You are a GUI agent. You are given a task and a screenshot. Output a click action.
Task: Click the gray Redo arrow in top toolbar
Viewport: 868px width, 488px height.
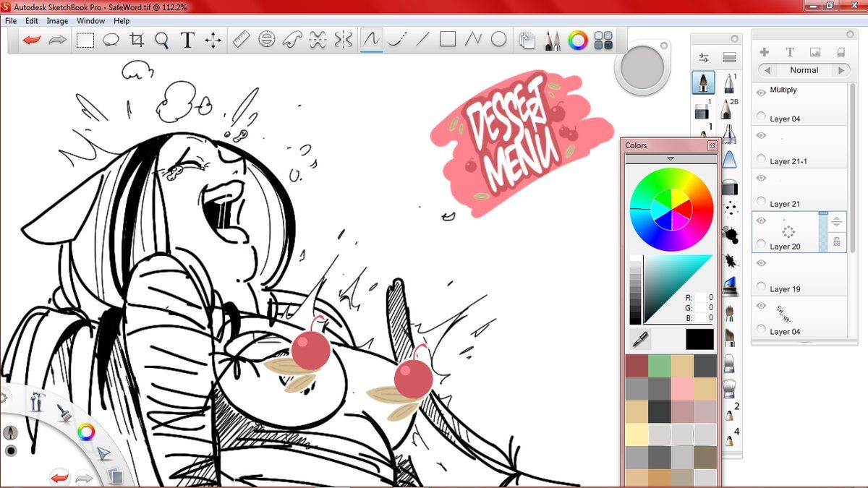[58, 40]
